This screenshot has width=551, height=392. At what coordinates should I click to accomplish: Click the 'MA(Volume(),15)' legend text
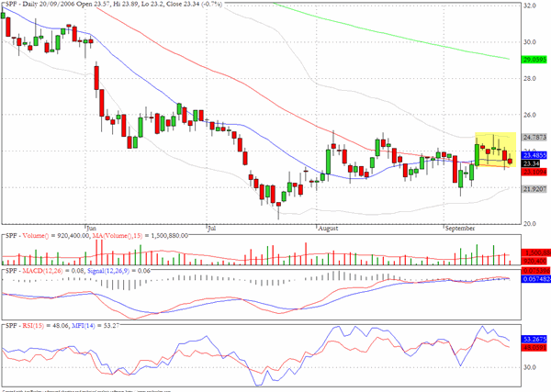point(118,236)
